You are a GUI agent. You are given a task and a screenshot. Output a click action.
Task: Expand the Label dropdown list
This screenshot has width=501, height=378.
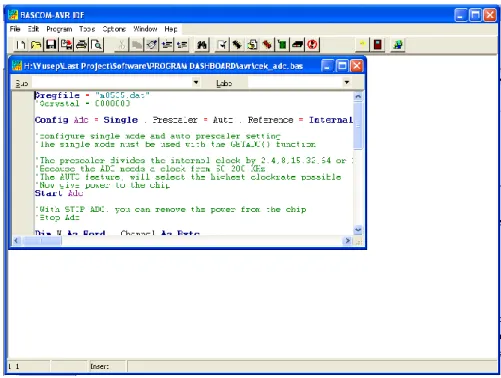(347, 82)
